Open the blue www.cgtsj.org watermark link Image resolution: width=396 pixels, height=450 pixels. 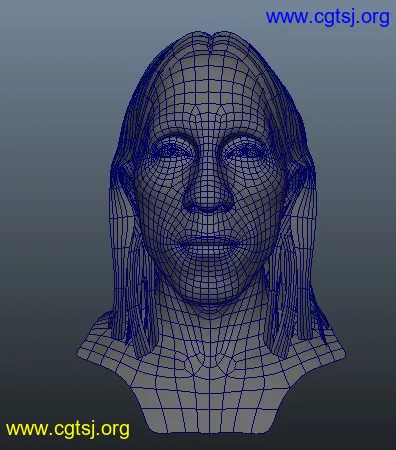[x=328, y=17]
